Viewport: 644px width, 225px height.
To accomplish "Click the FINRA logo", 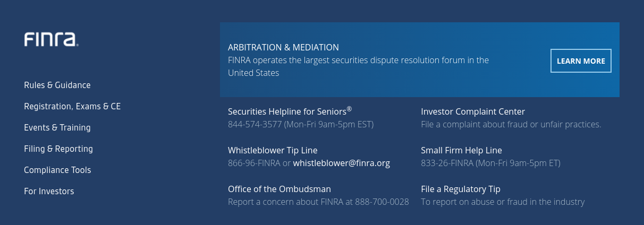I will tap(52, 39).
